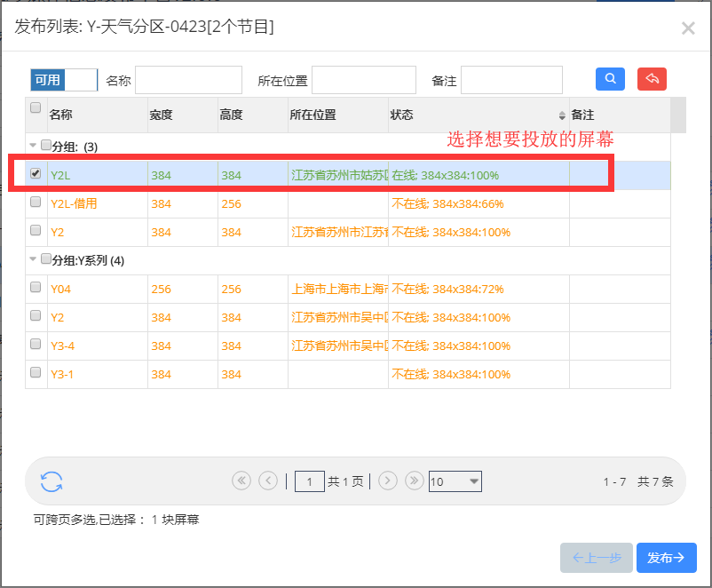Image resolution: width=712 pixels, height=588 pixels.
Task: Sort by the 状态 column header
Action: tap(478, 115)
